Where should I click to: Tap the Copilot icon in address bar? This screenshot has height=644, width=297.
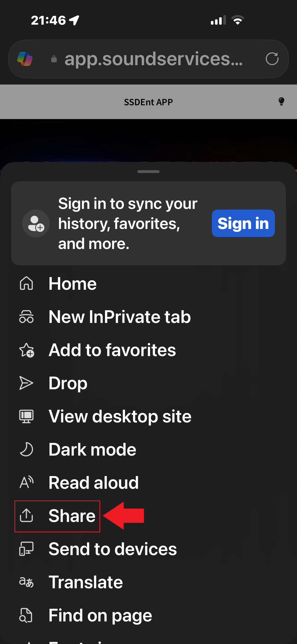tap(25, 59)
